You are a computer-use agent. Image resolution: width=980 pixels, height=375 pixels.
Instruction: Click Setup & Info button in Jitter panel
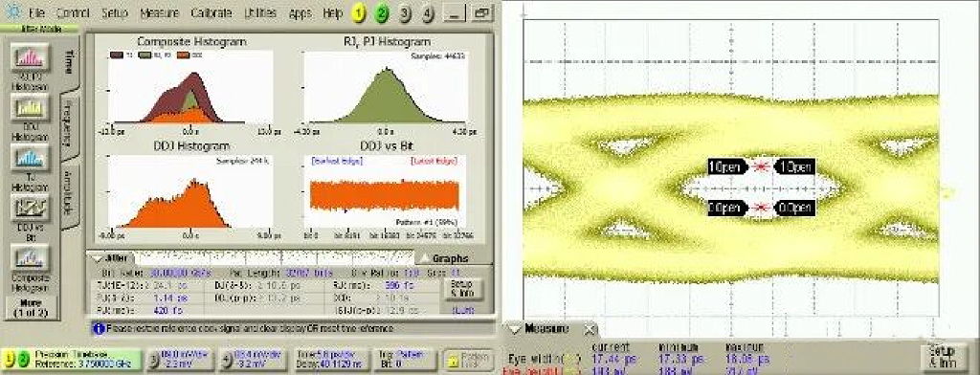pyautogui.click(x=458, y=288)
